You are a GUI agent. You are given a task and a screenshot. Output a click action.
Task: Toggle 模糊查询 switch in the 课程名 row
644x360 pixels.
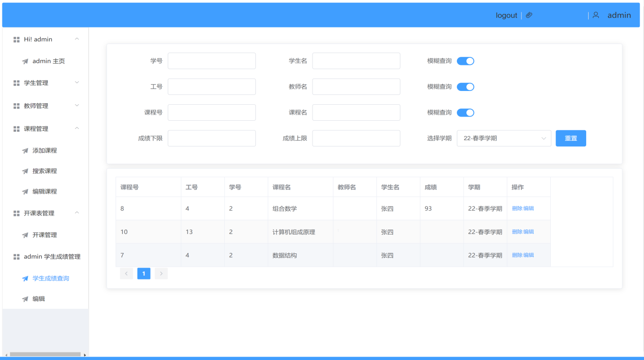pos(465,113)
